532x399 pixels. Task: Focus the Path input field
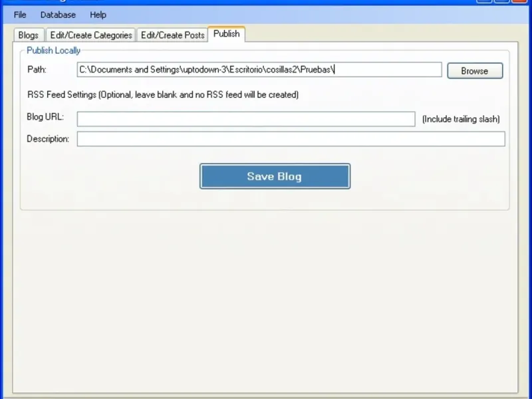coord(259,70)
